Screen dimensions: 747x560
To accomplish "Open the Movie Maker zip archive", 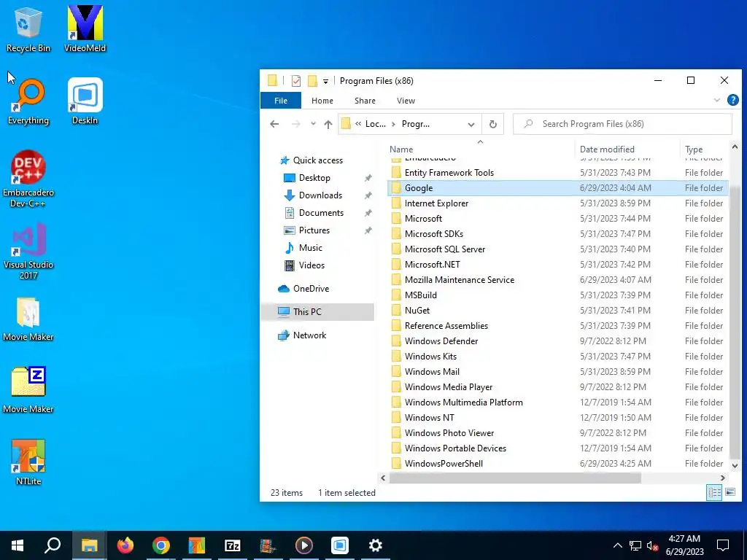I will [28, 391].
